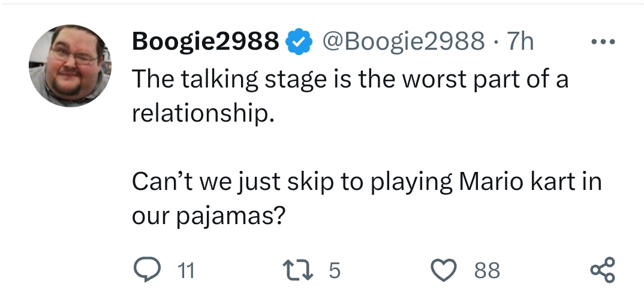Open Boogie2988's profile picture
The height and width of the screenshot is (296, 644).
click(x=70, y=66)
